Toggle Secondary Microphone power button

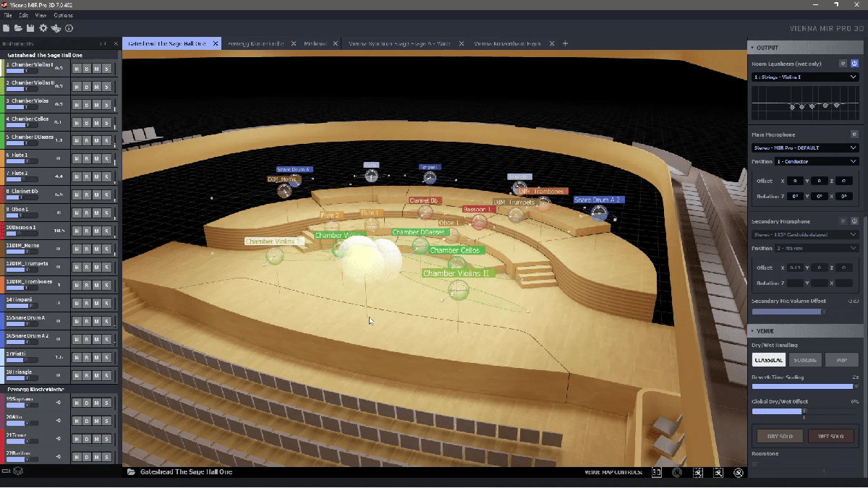854,221
